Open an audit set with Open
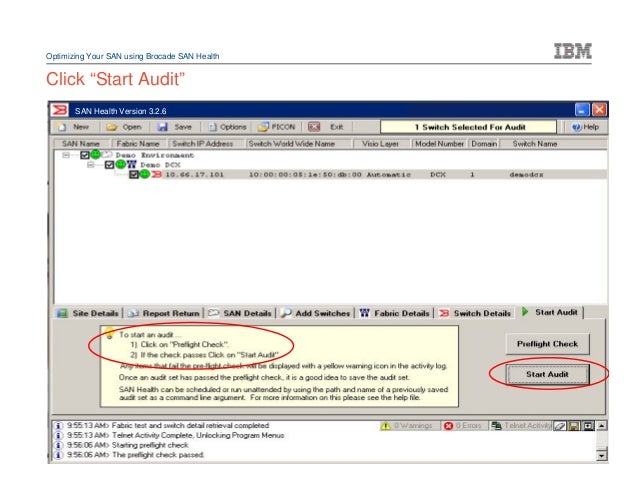This screenshot has height=493, width=638. pyautogui.click(x=124, y=127)
